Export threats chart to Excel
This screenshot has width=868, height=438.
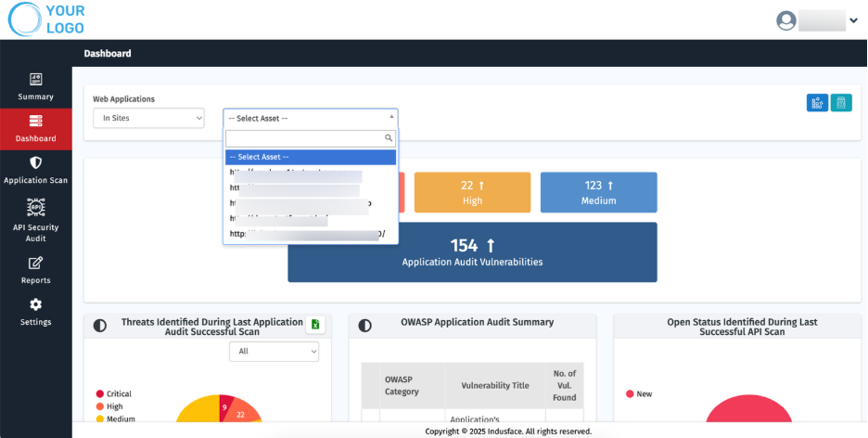click(x=315, y=325)
